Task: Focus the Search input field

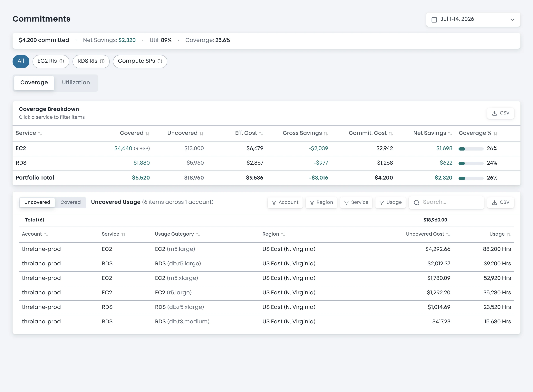Action: click(446, 202)
